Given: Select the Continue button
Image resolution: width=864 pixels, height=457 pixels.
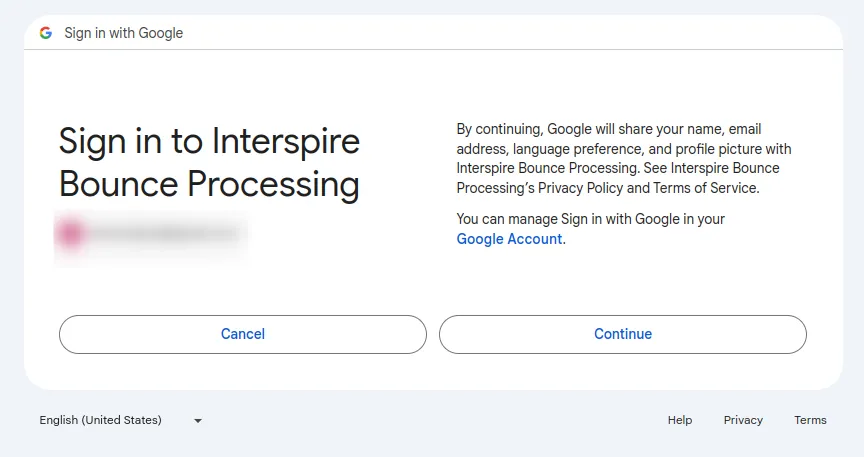Looking at the screenshot, I should [x=623, y=334].
